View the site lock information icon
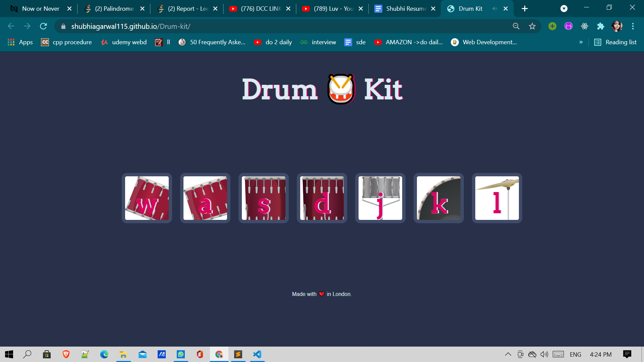Viewport: 644px width, 362px height. (63, 26)
